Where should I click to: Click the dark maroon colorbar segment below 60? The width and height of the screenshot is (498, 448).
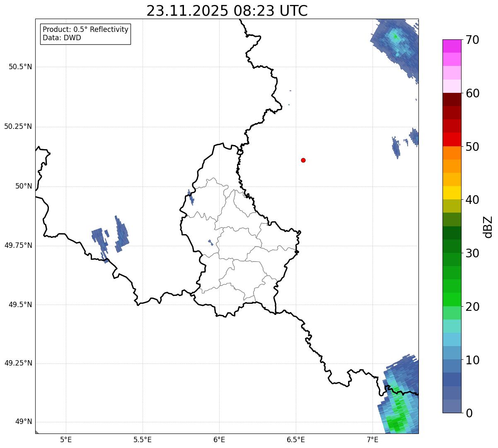tap(452, 99)
